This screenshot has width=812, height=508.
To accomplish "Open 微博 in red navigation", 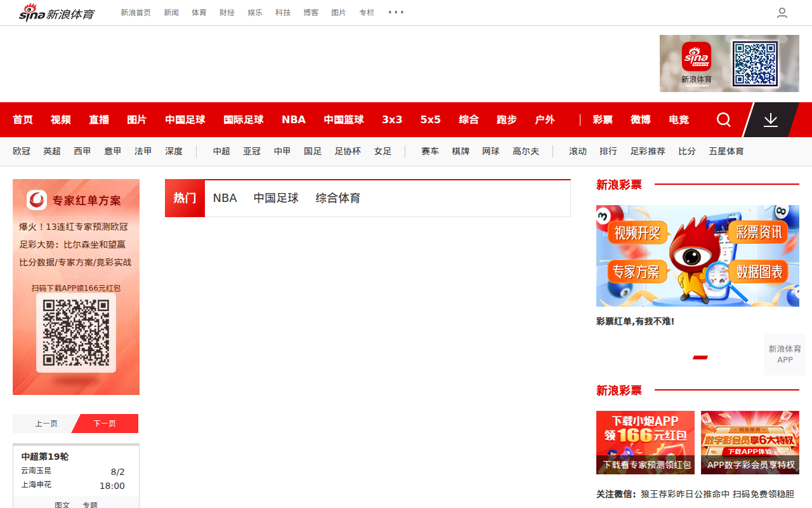I will [x=641, y=119].
